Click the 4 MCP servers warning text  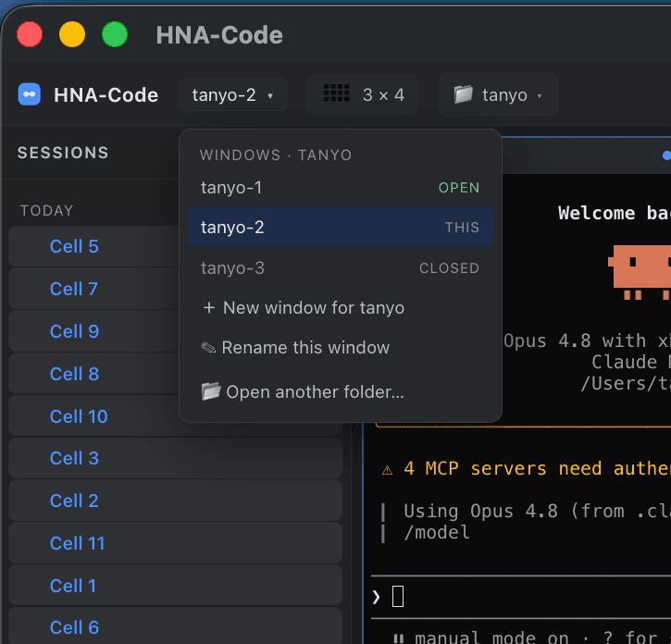(538, 468)
